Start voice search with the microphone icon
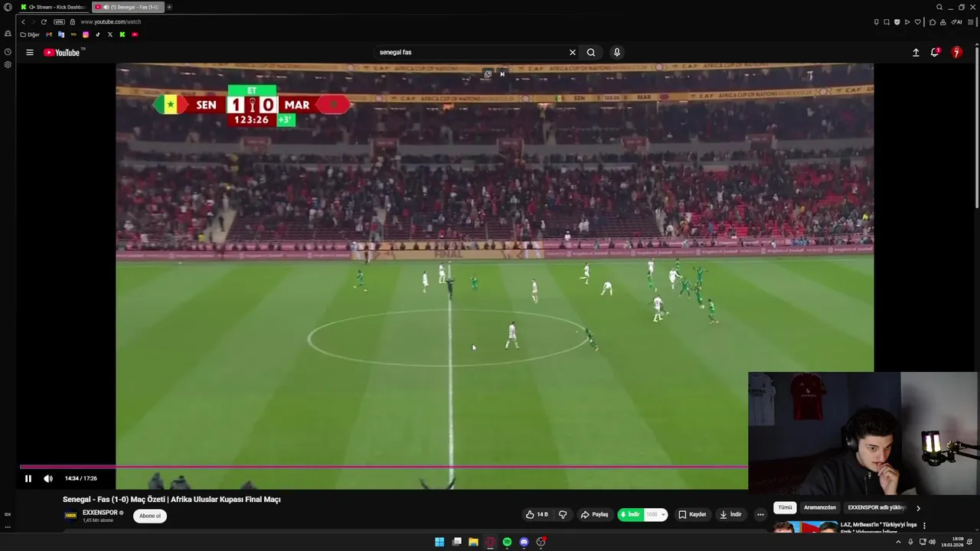 coord(617,52)
